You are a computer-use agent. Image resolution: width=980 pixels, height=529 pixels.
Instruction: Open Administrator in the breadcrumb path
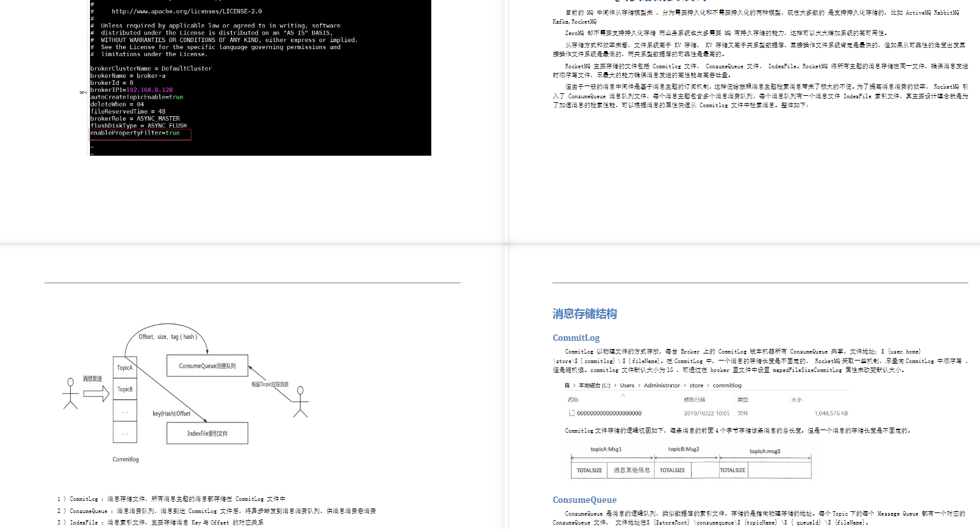pos(662,385)
